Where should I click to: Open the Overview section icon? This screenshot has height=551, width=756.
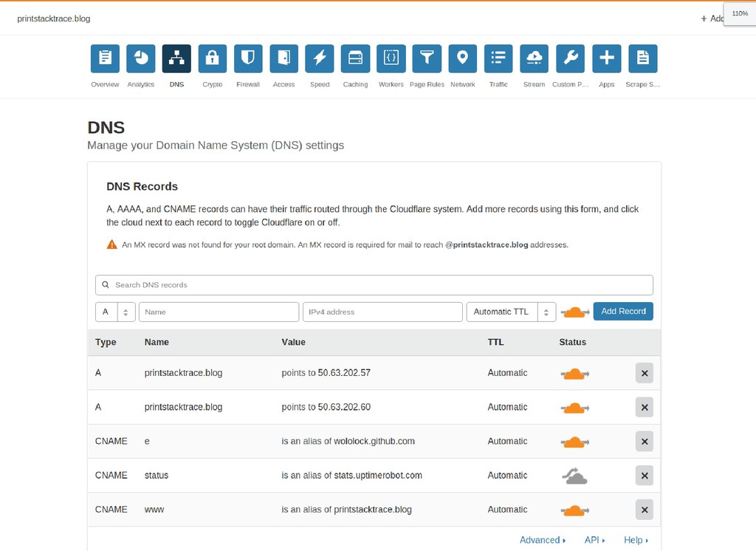pos(105,58)
